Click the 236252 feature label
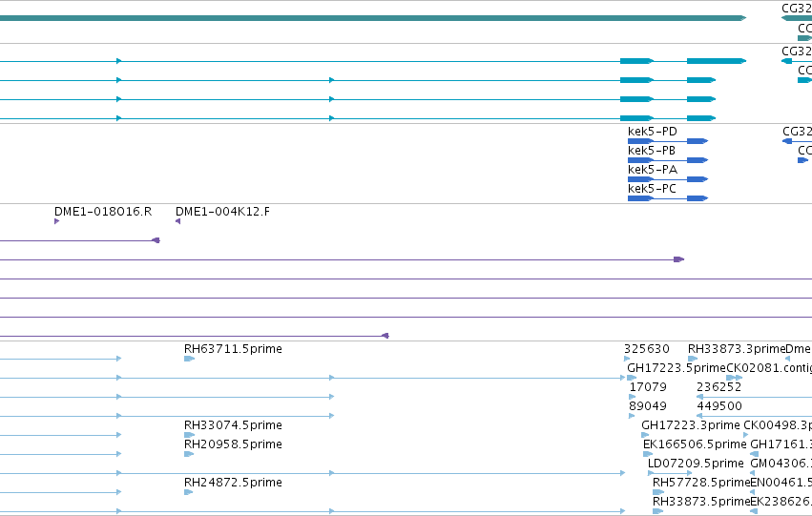812x516 pixels. tap(718, 387)
